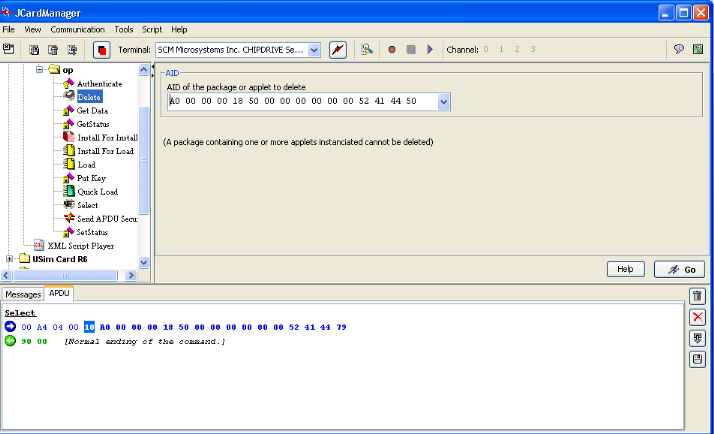
Task: Click the terminal connect icon next to dropdown
Action: (x=337, y=49)
